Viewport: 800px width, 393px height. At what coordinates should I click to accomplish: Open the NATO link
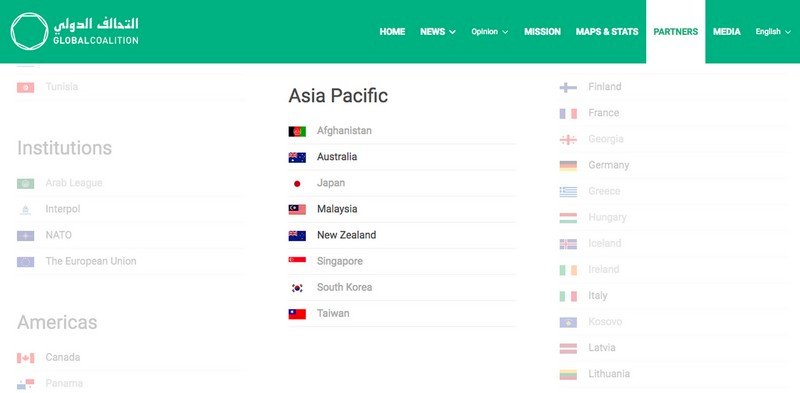(x=59, y=235)
